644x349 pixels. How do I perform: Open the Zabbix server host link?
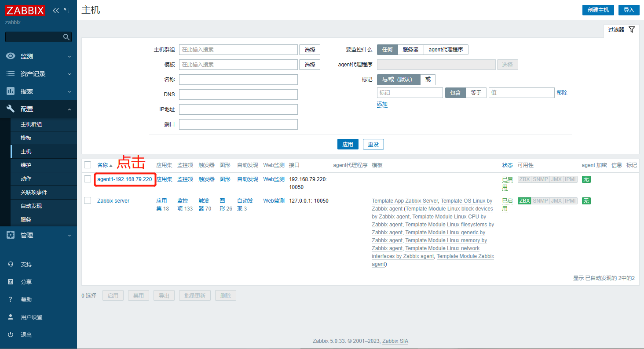113,201
